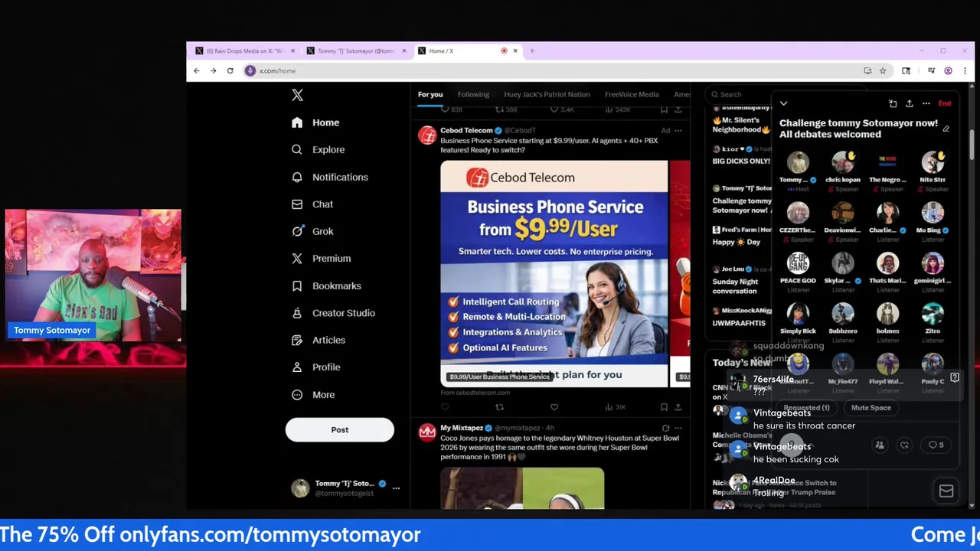Open Grok in the sidebar
This screenshot has height=551, width=980.
[x=312, y=231]
